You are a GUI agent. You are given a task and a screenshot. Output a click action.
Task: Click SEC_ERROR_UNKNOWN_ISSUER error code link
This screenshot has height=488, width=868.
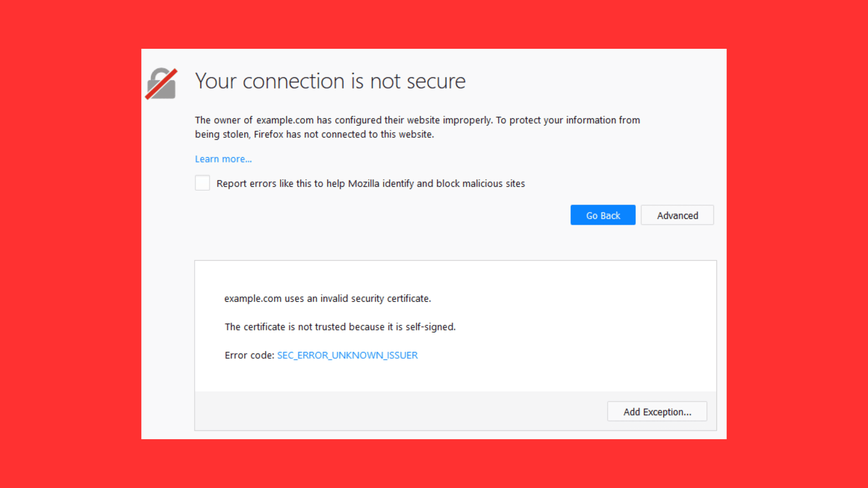coord(347,355)
